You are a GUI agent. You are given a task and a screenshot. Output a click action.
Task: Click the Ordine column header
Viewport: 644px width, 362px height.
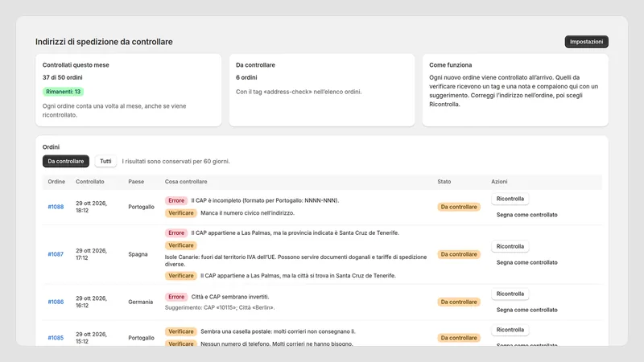(56, 182)
